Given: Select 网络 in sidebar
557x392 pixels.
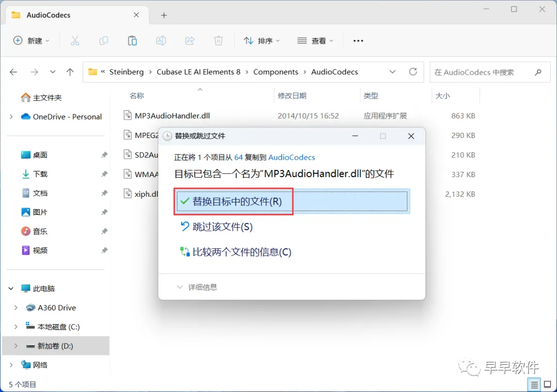Looking at the screenshot, I should pyautogui.click(x=34, y=365).
